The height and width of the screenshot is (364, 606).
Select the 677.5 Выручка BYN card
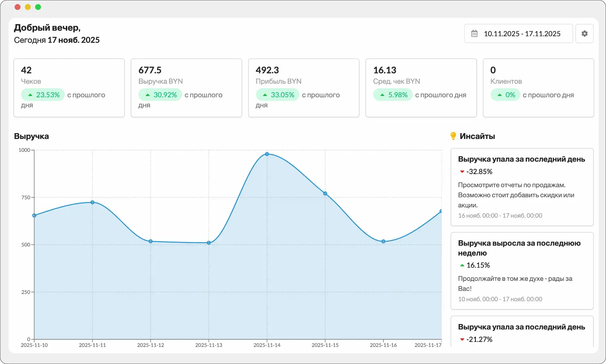point(186,88)
